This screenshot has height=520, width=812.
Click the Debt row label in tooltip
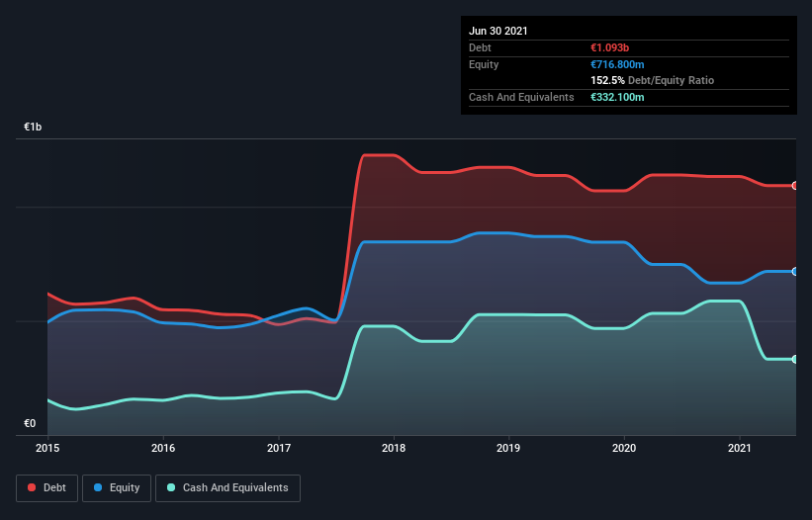coord(480,47)
